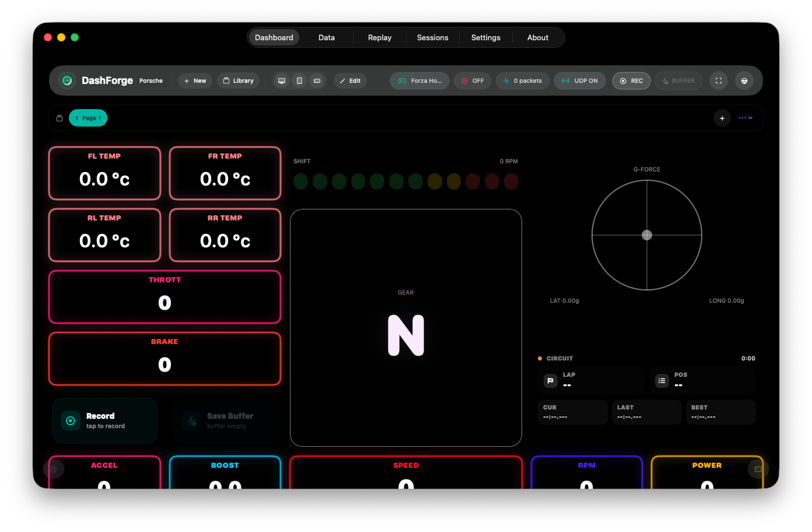Screen dimensions: 812x532
Task: Select the Page 1 tab
Action: pyautogui.click(x=88, y=118)
